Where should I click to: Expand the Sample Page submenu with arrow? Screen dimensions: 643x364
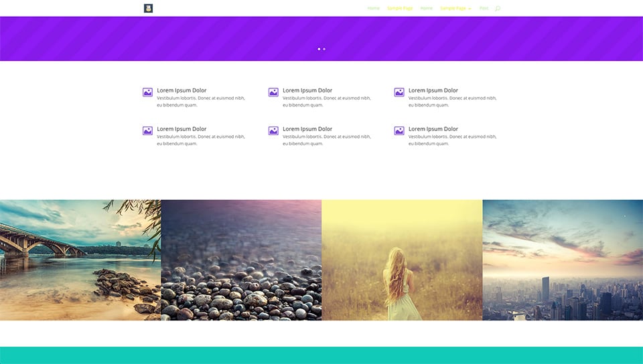pos(455,8)
